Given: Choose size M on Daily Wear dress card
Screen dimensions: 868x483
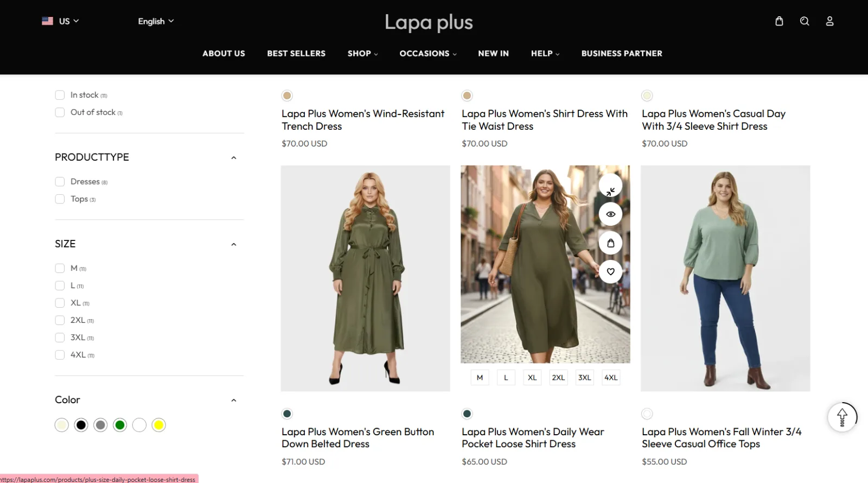Looking at the screenshot, I should pos(480,378).
